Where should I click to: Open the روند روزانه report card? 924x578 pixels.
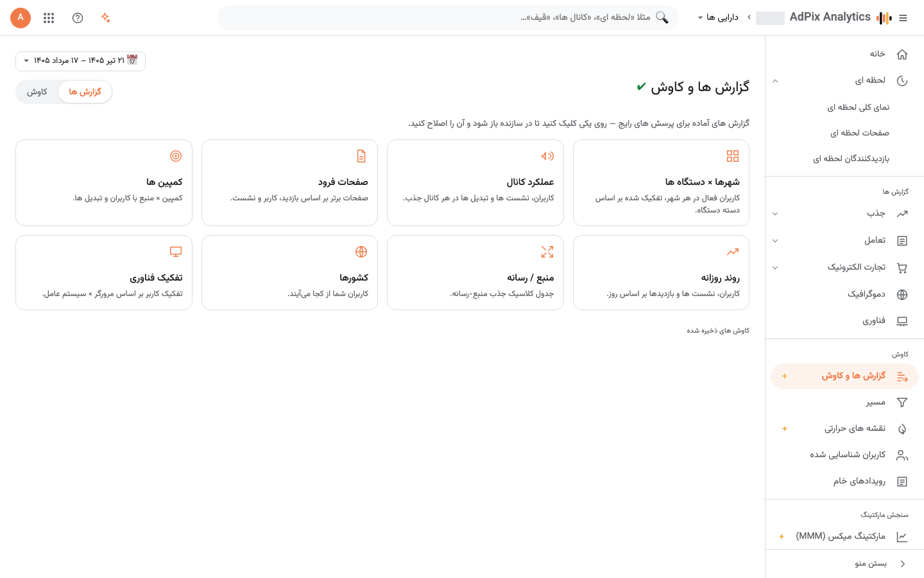661,273
